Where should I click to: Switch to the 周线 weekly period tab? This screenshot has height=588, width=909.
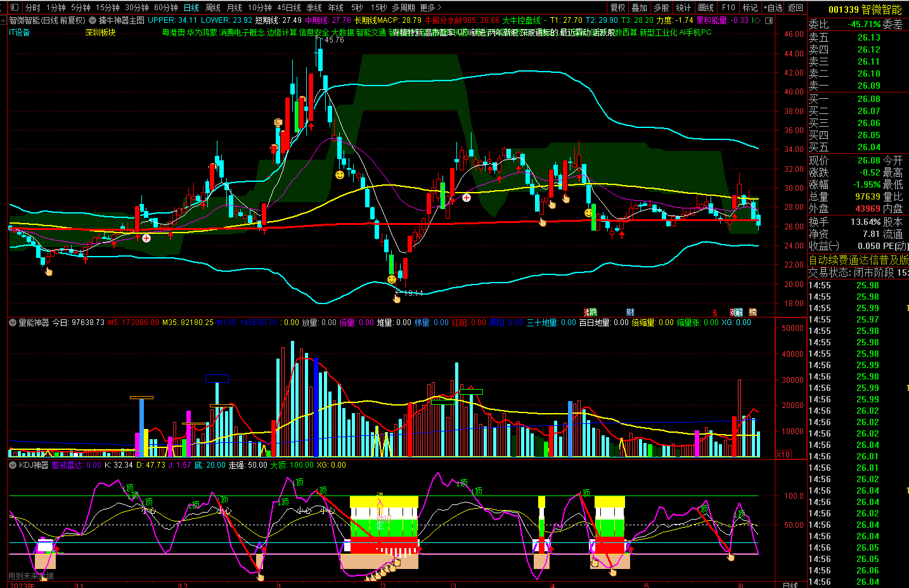tap(213, 8)
